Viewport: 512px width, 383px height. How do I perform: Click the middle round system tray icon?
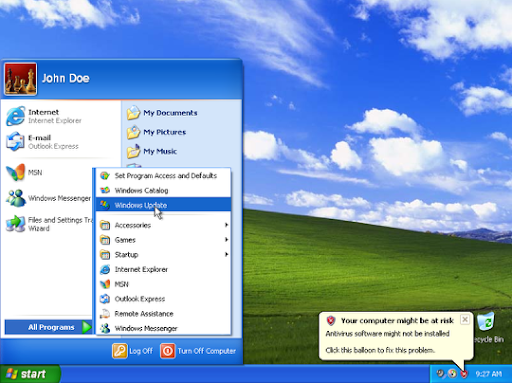tap(452, 374)
